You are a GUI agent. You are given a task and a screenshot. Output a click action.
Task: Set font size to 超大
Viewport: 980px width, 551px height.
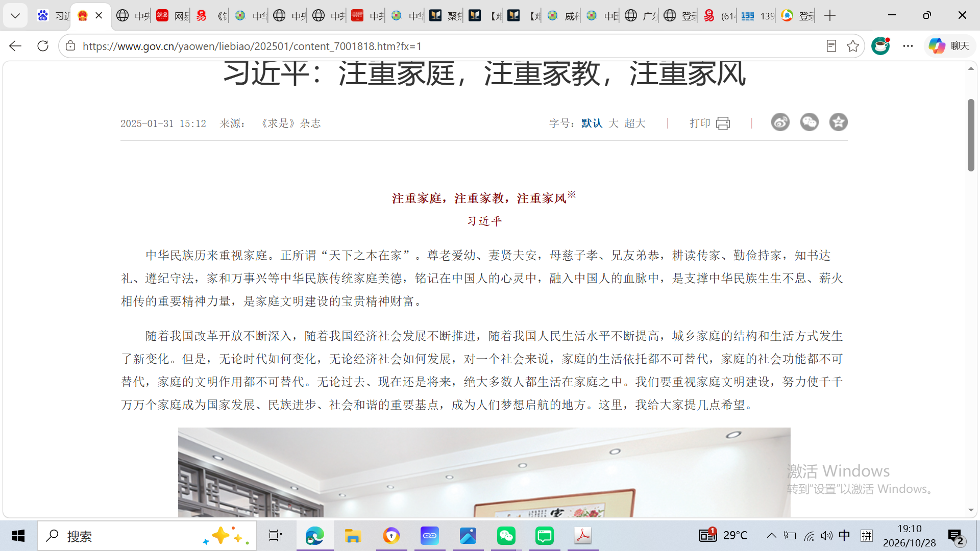point(635,123)
